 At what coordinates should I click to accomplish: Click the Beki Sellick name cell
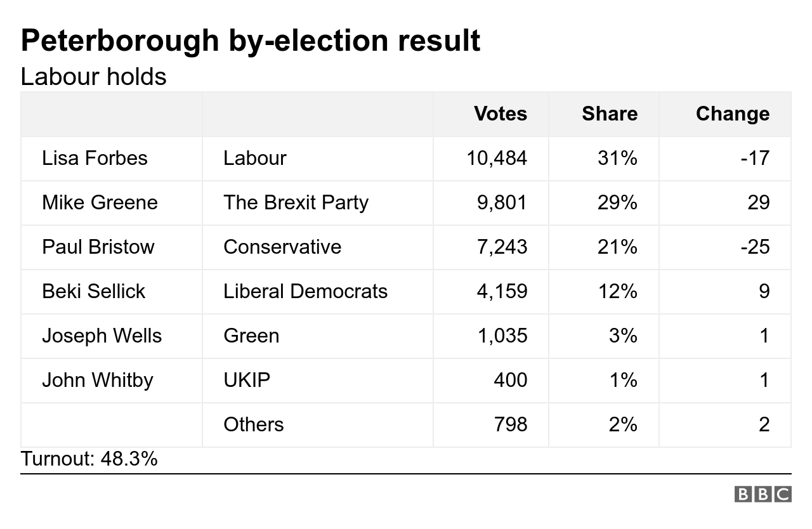tap(94, 291)
